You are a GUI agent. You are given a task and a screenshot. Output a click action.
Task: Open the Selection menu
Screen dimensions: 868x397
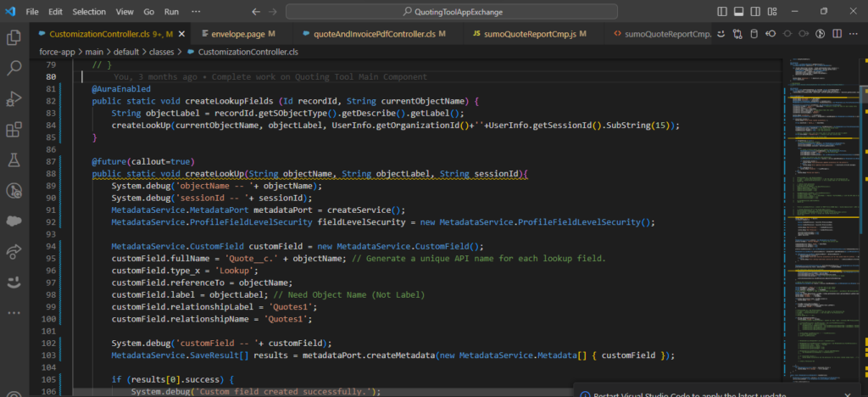click(89, 13)
